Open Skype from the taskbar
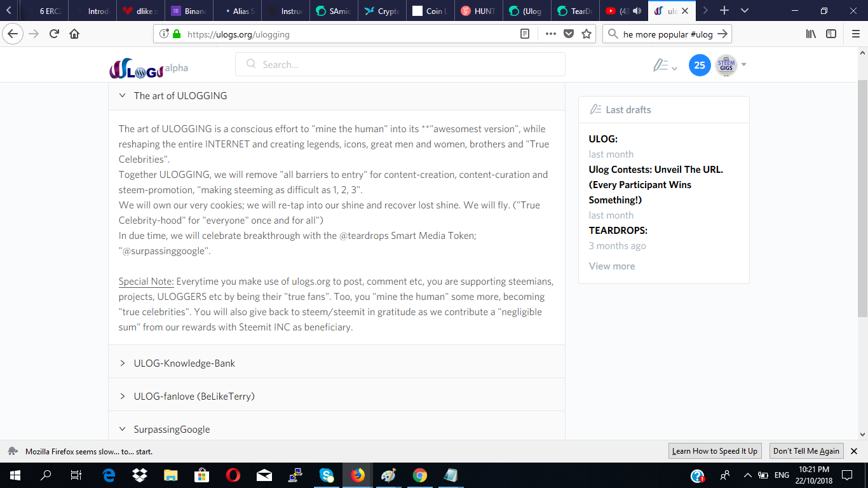Image resolution: width=868 pixels, height=488 pixels. [327, 475]
